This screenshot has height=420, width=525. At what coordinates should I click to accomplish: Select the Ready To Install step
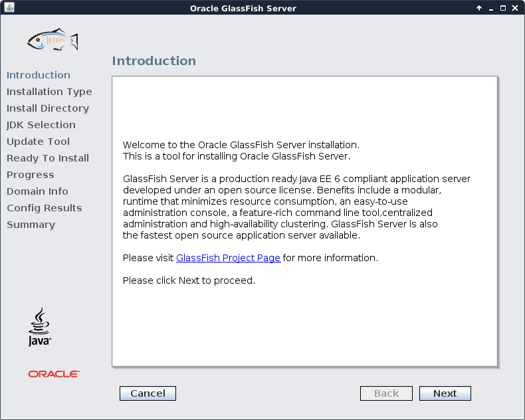click(x=48, y=158)
